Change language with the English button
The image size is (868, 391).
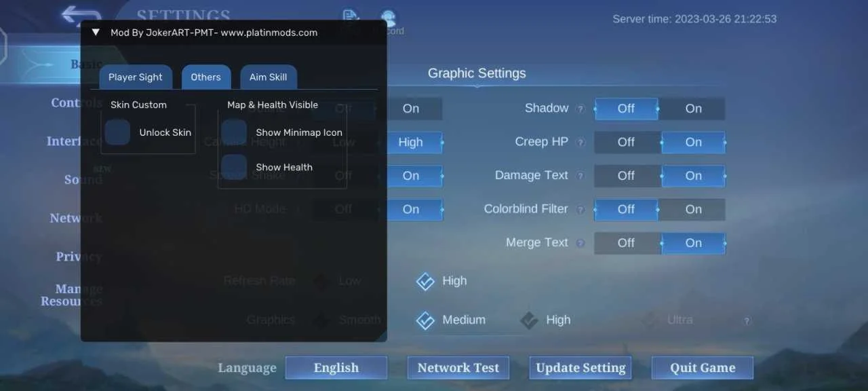coord(336,368)
